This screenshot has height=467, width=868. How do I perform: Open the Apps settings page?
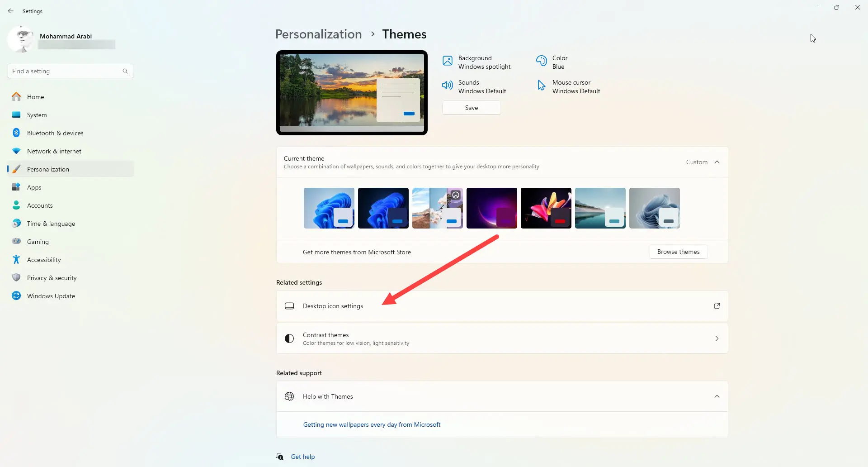71,187
